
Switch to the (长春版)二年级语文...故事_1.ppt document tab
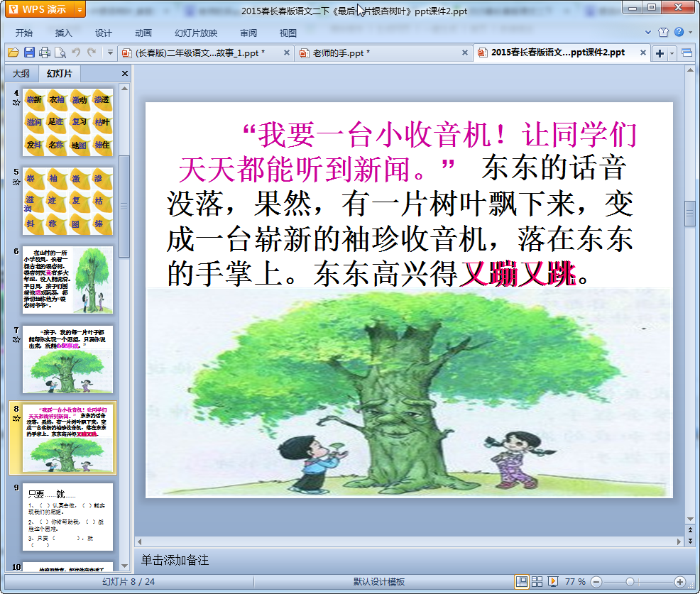click(x=200, y=53)
